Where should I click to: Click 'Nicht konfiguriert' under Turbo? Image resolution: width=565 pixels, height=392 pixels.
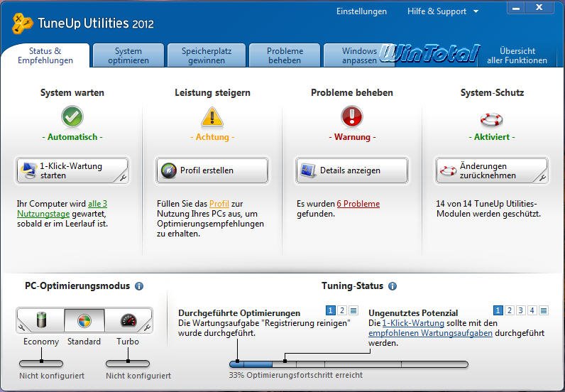click(138, 376)
